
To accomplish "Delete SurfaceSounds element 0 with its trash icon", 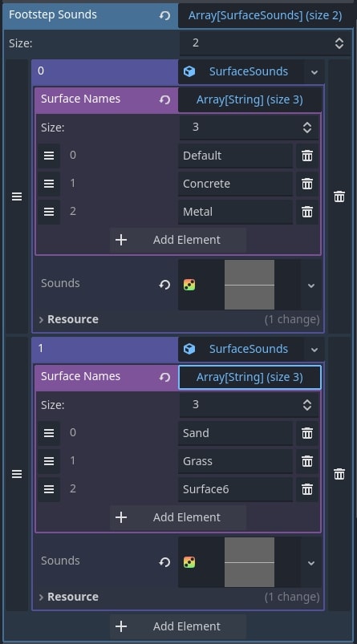I will [x=339, y=196].
